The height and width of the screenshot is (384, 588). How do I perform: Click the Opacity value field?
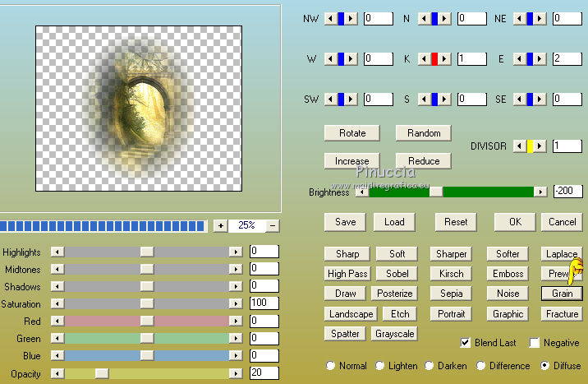coord(264,372)
